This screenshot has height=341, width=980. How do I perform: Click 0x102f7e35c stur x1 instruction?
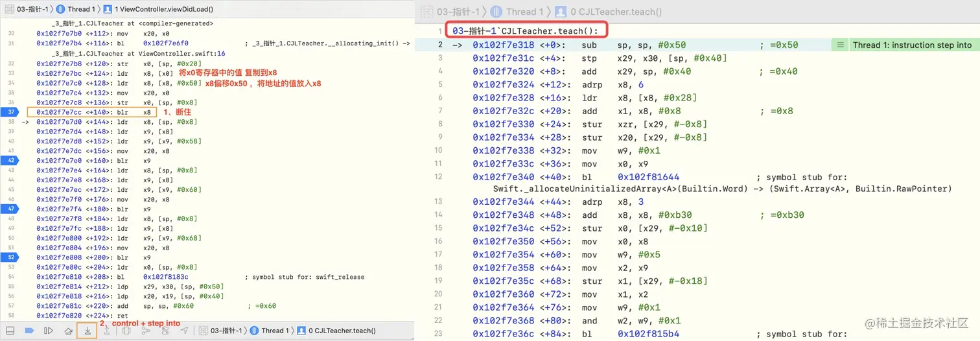coord(590,281)
